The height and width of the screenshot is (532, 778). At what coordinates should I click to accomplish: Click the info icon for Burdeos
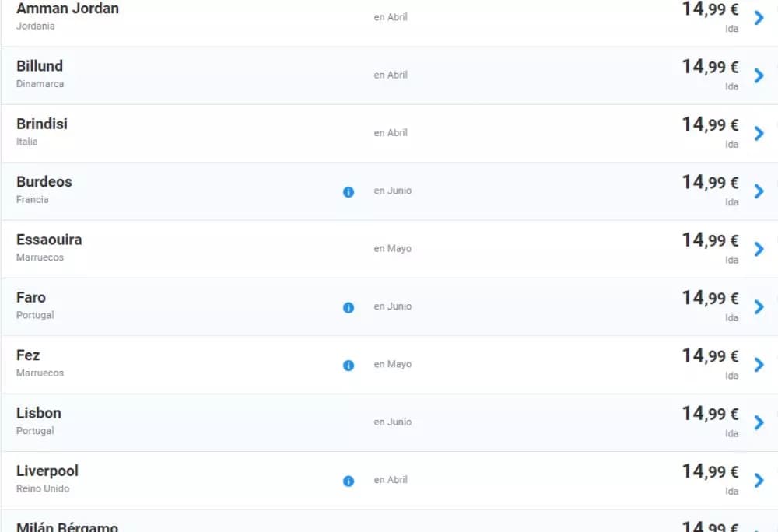tap(349, 191)
